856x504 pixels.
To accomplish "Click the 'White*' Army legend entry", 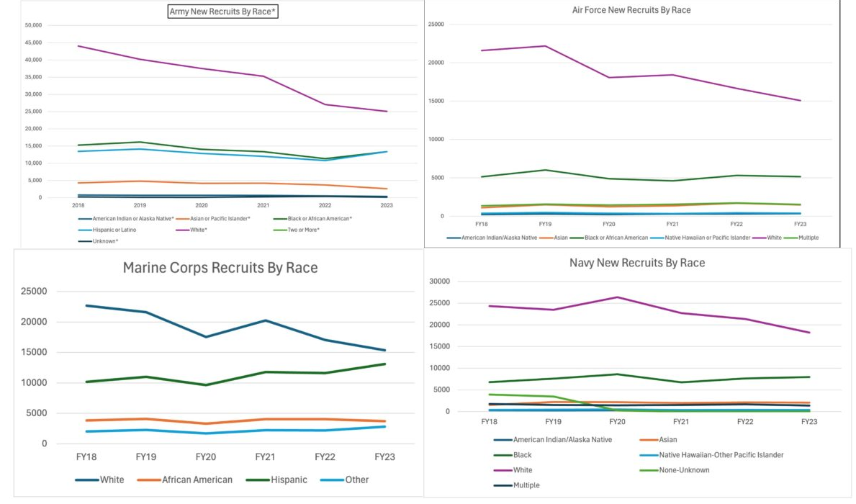I will 198,230.
